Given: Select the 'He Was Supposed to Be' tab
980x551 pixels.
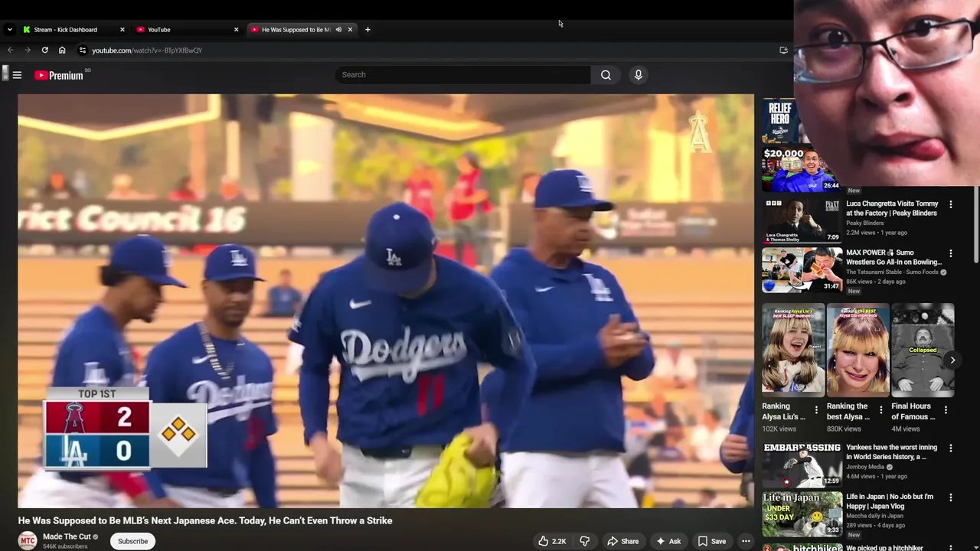Looking at the screenshot, I should tap(296, 30).
